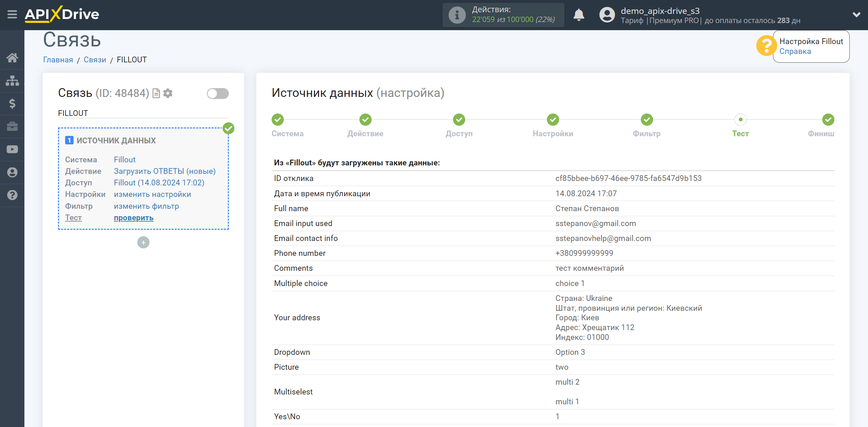This screenshot has width=868, height=427.
Task: Go to the Действие step
Action: click(365, 134)
